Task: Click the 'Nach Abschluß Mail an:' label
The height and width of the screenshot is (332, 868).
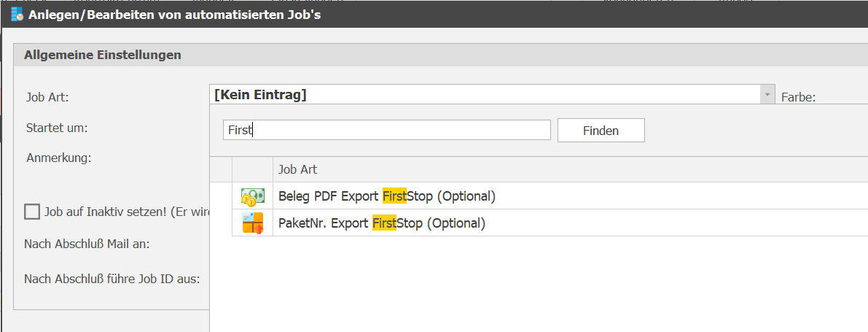Action: click(87, 244)
